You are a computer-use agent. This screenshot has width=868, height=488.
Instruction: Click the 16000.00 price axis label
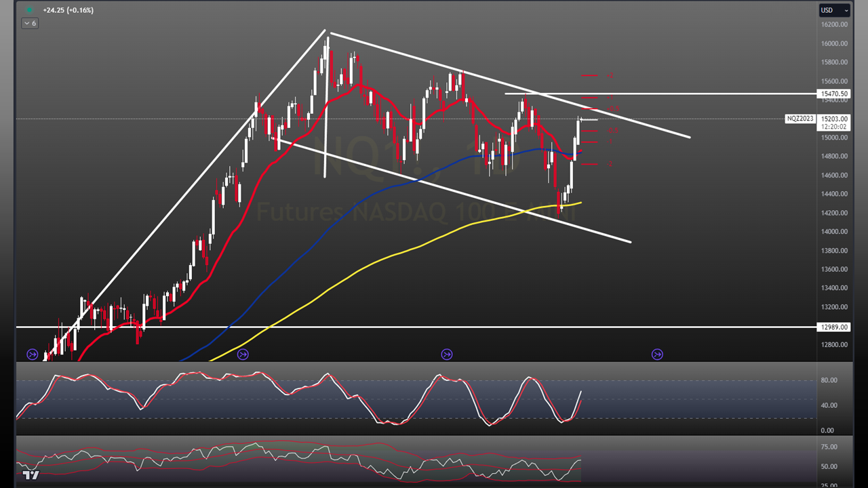pyautogui.click(x=835, y=44)
